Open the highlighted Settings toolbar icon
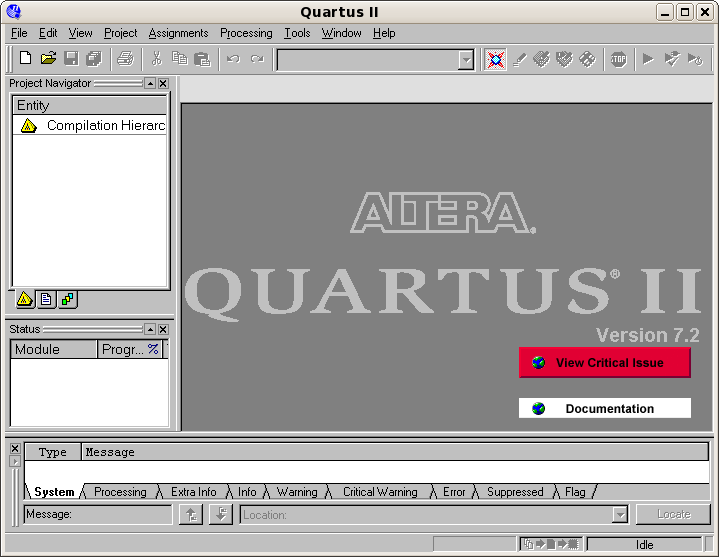Screen dimensions: 719x557 (x=495, y=59)
